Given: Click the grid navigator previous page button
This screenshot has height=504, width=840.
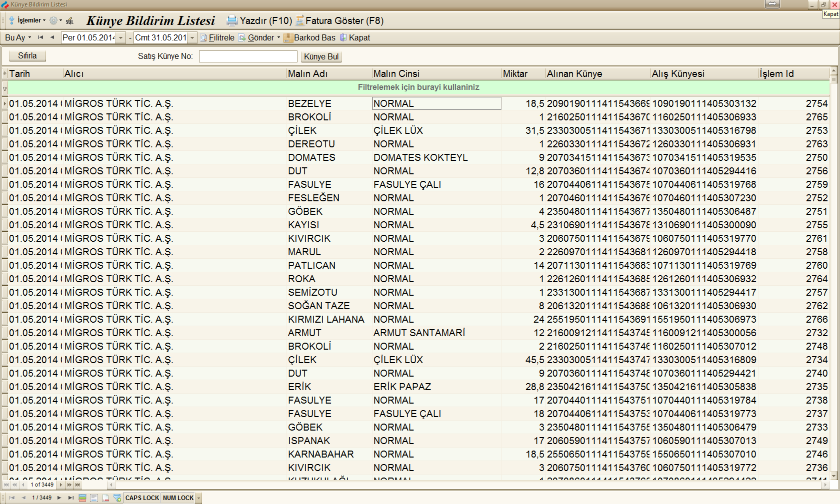Looking at the screenshot, I should pyautogui.click(x=14, y=485).
